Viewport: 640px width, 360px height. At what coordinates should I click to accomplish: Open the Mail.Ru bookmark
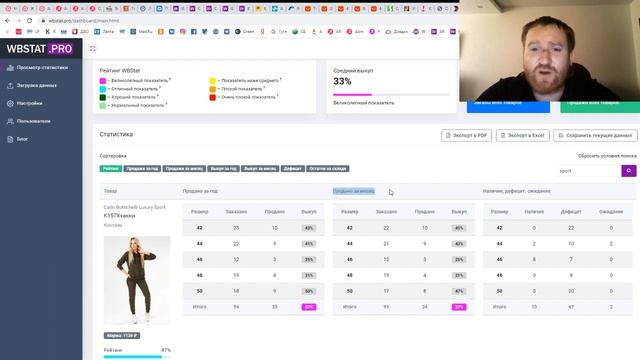tap(141, 31)
